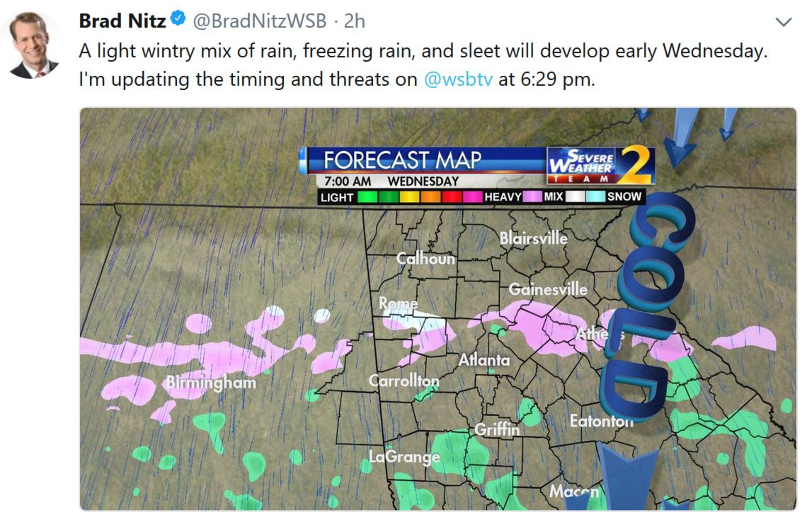Image resolution: width=812 pixels, height=521 pixels.
Task: Click the @BradNitzWSB handle
Action: [x=259, y=21]
